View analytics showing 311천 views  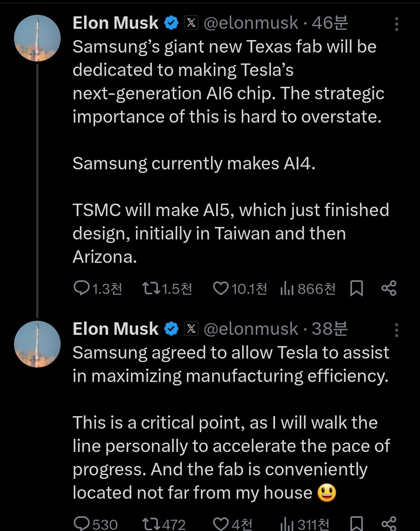tap(305, 524)
